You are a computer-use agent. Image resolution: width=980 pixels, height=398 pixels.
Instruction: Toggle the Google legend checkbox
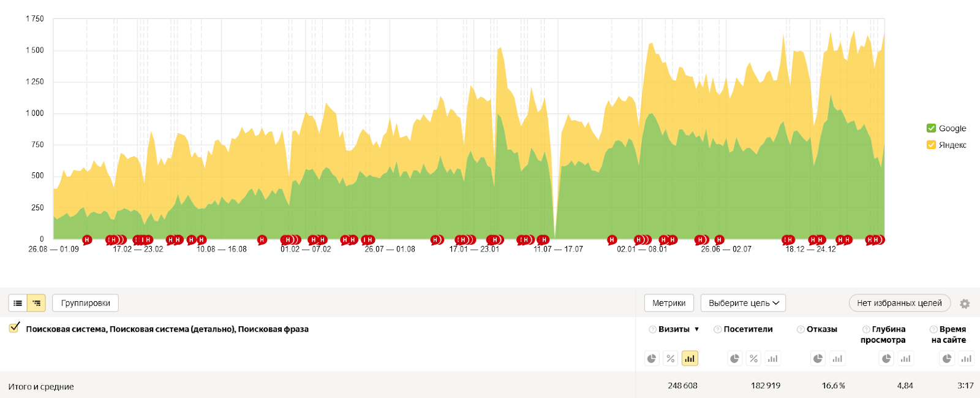(x=931, y=128)
